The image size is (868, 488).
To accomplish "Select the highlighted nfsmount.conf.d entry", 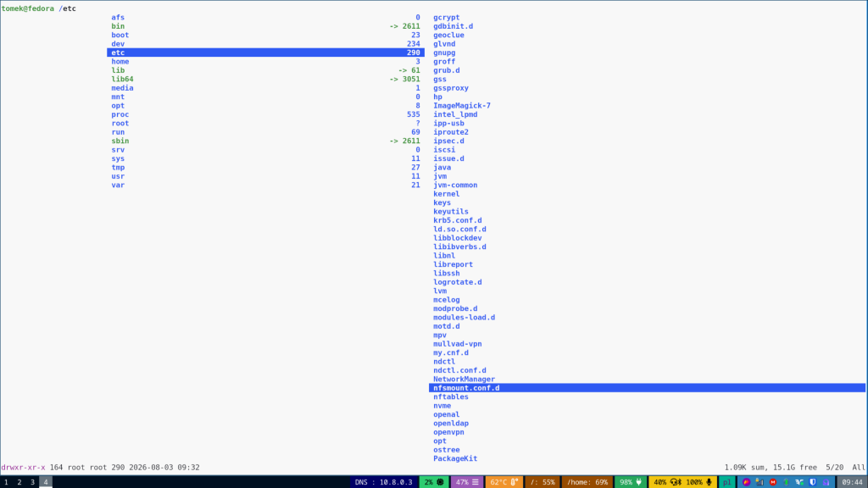I will 647,388.
